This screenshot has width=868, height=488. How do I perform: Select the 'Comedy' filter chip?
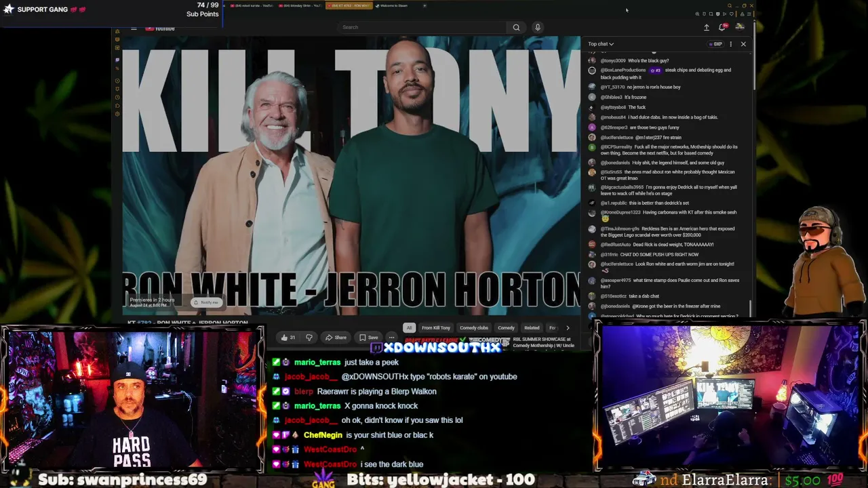point(506,328)
